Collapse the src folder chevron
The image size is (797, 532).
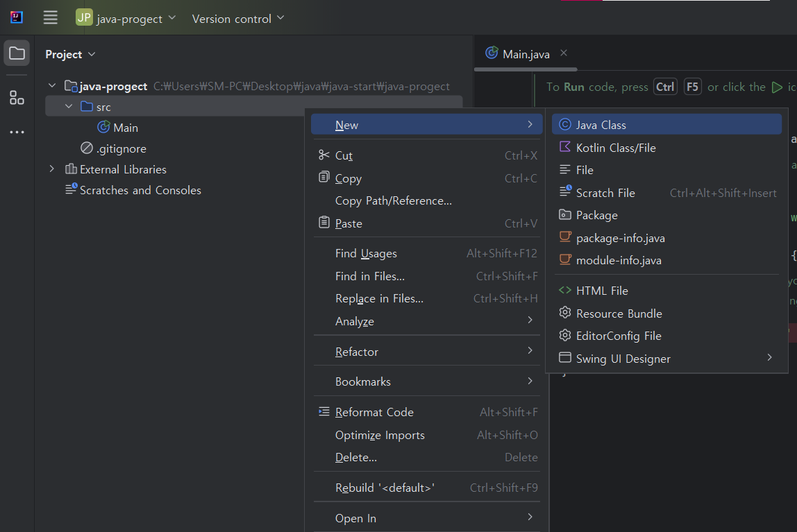coord(69,106)
